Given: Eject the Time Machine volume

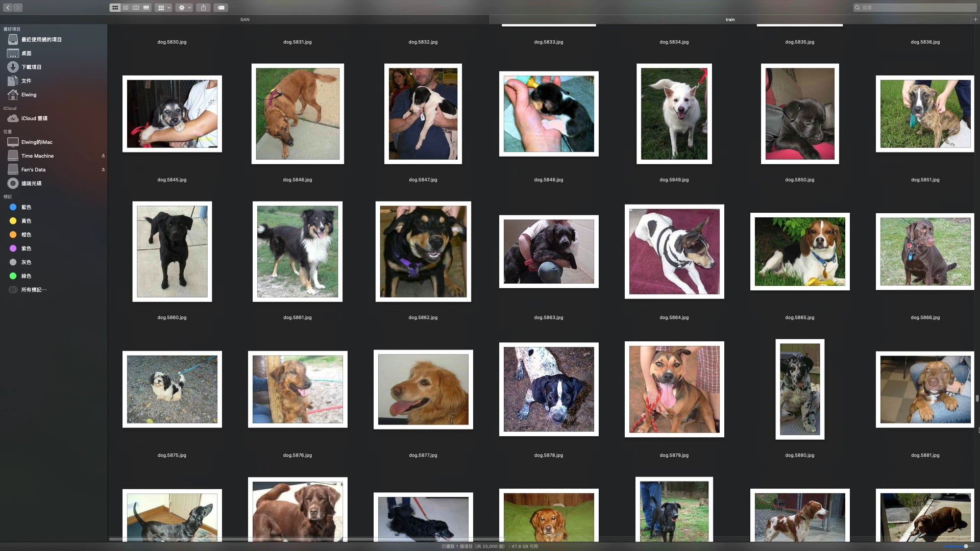Looking at the screenshot, I should [103, 156].
